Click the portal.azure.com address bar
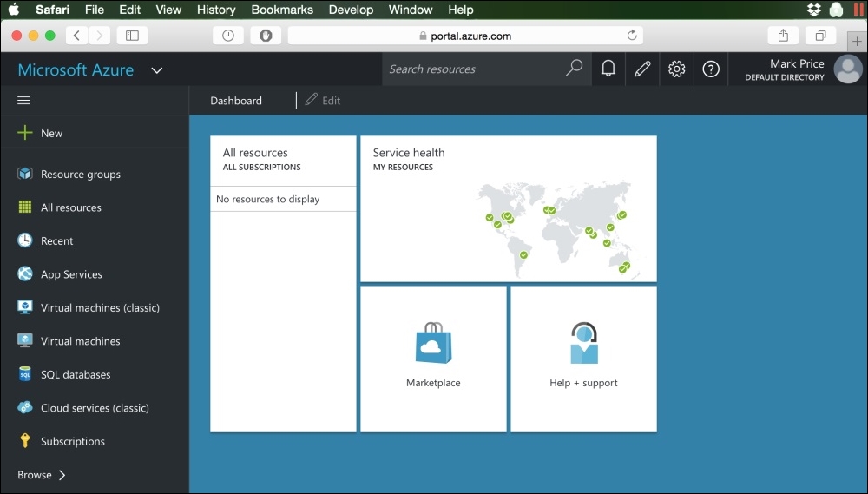The image size is (868, 494). [465, 36]
